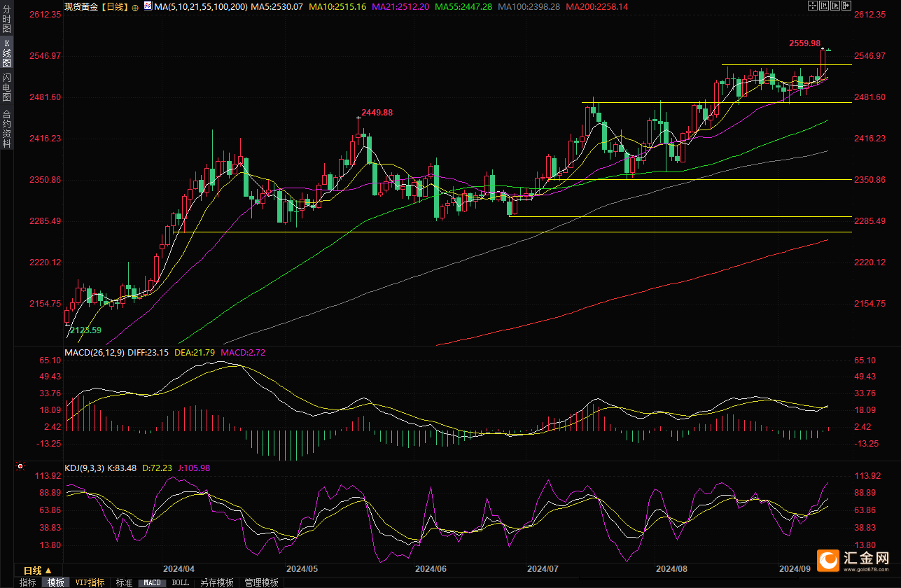Click the K:83.48 value
Image resolution: width=901 pixels, height=588 pixels.
[x=121, y=468]
